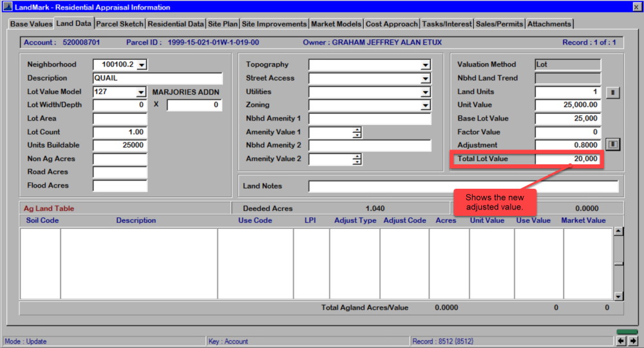The height and width of the screenshot is (348, 644).
Task: Click the Land Notes field
Action: click(463, 186)
